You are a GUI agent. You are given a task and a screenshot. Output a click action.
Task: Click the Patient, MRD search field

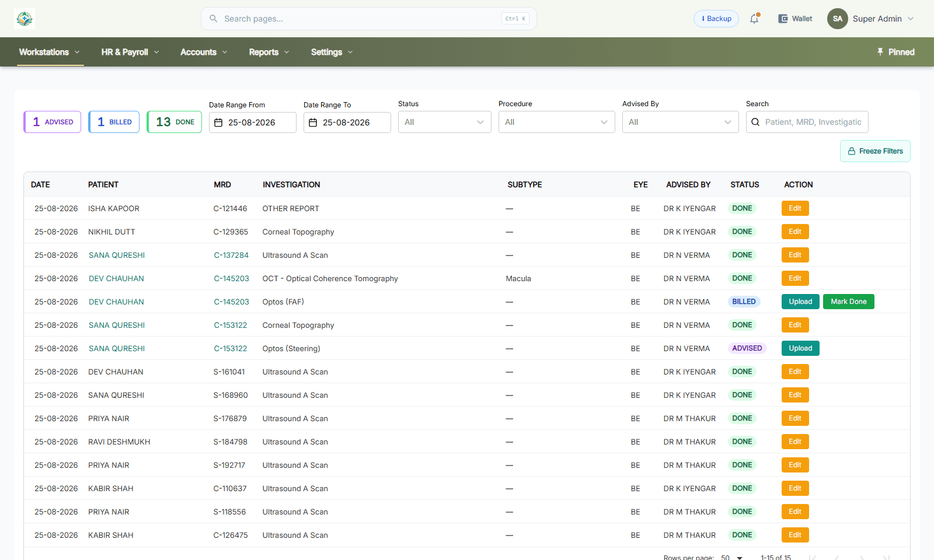point(807,122)
